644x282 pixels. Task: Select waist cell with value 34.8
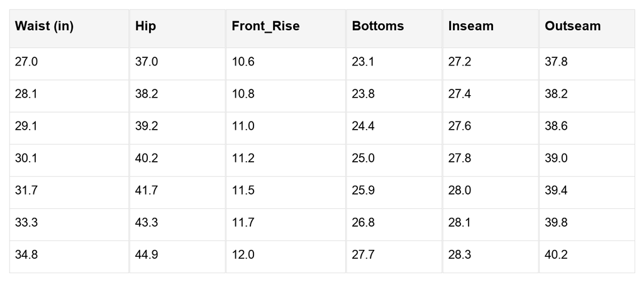tap(69, 257)
